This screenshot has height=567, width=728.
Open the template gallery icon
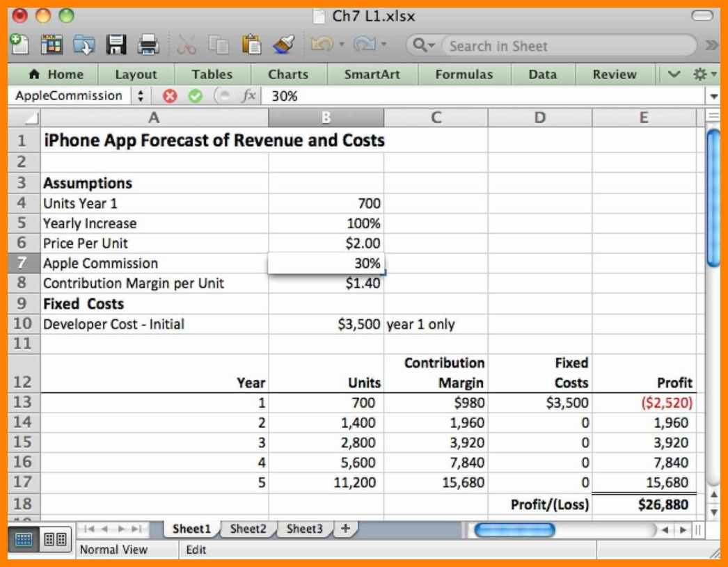52,45
